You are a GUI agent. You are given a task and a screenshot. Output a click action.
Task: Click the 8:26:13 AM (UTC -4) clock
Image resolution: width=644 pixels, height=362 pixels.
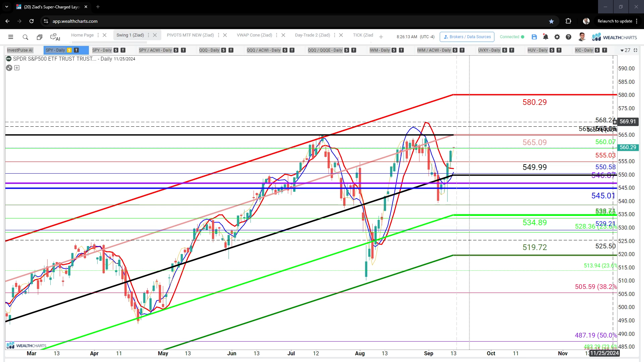416,37
